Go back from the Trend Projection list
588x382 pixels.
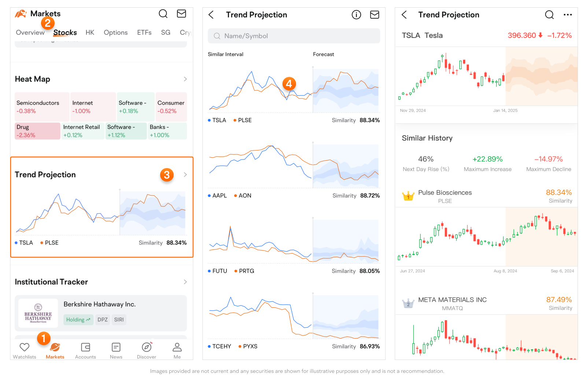[211, 15]
